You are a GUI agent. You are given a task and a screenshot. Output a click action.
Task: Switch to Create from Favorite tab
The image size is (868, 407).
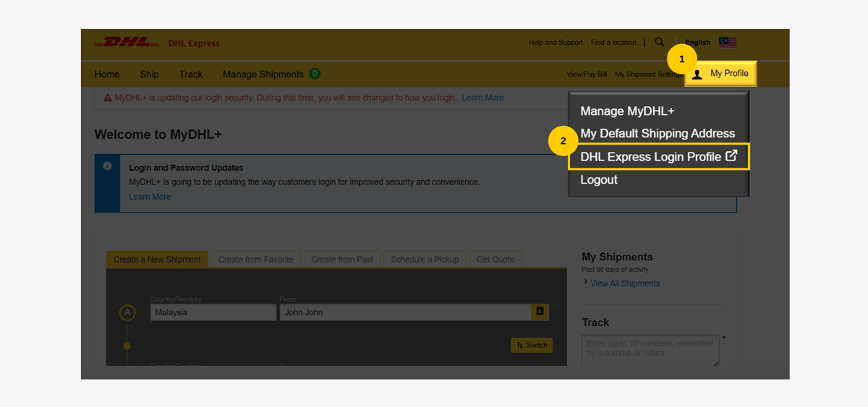pos(256,260)
